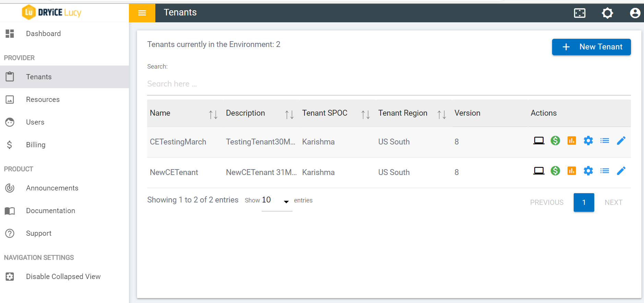This screenshot has width=644, height=303.
Task: Click the Search here input field
Action: 389,84
